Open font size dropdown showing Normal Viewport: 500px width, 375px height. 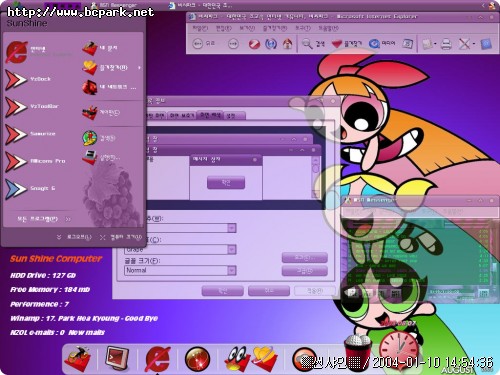click(232, 270)
